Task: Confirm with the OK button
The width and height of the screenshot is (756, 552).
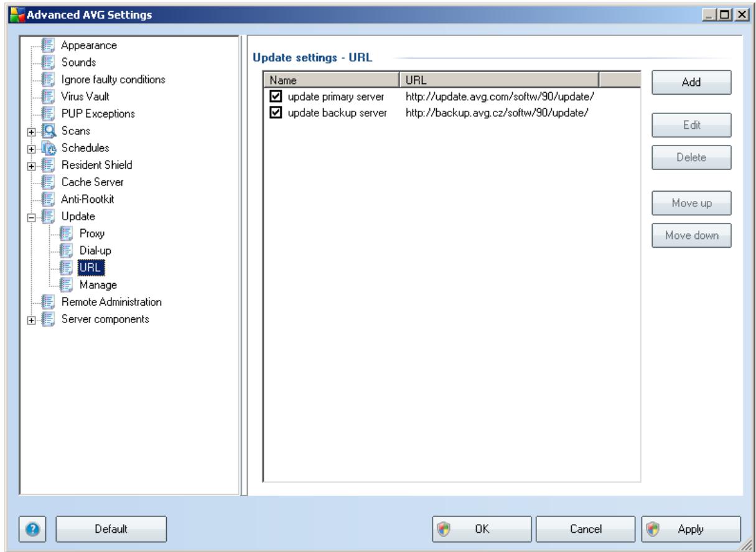Action: 483,528
